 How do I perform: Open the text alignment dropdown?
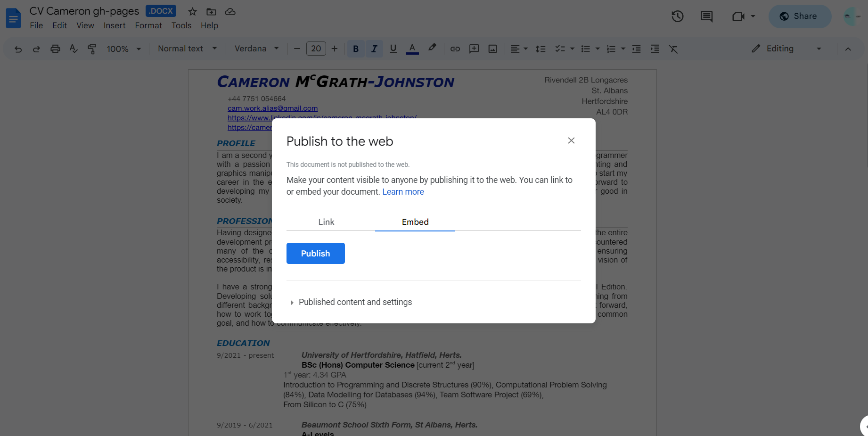point(519,49)
